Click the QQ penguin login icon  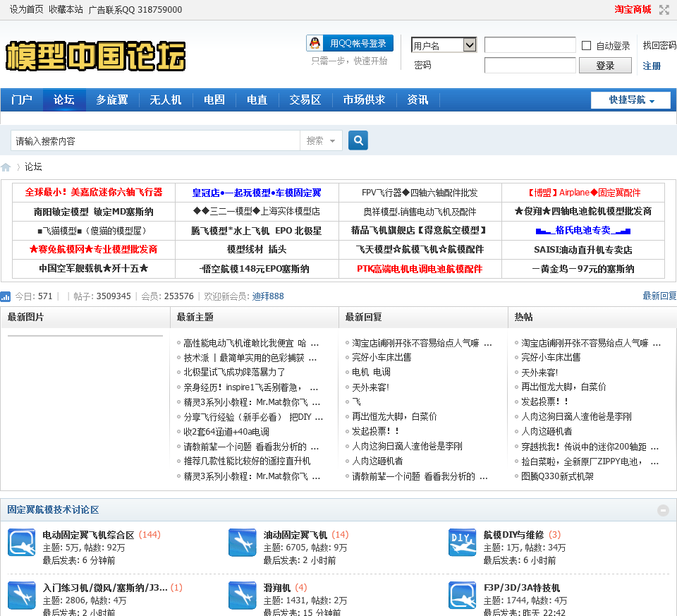tap(315, 43)
